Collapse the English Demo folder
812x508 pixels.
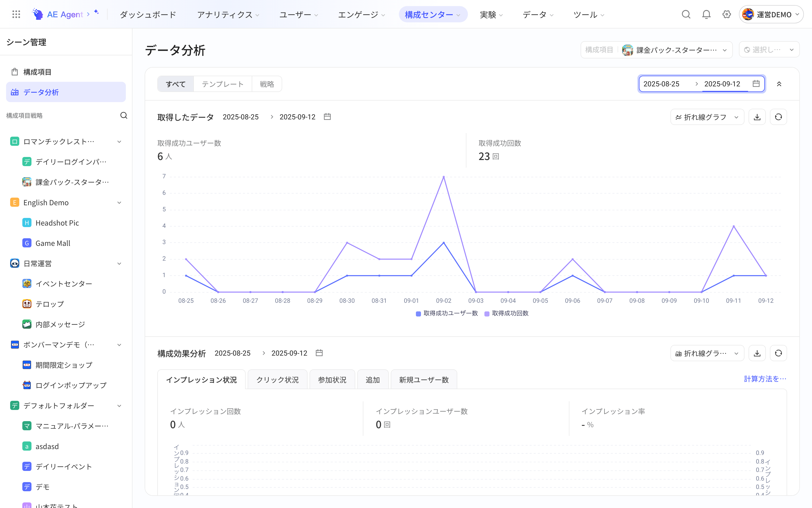pos(119,203)
